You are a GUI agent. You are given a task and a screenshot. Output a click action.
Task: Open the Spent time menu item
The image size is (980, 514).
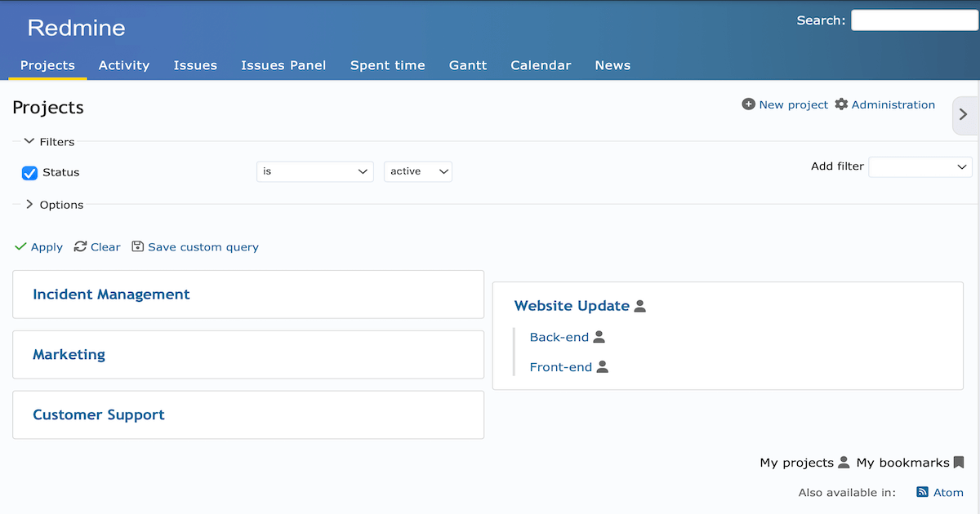pos(387,65)
